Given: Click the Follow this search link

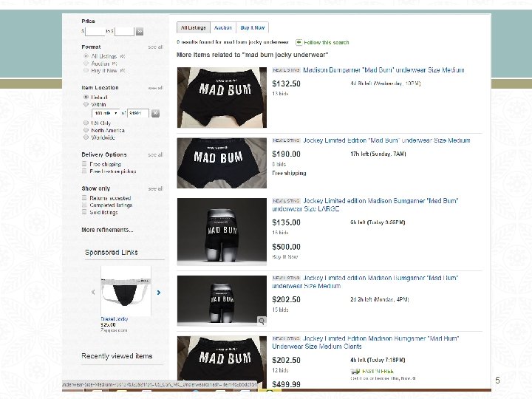Looking at the screenshot, I should [327, 42].
